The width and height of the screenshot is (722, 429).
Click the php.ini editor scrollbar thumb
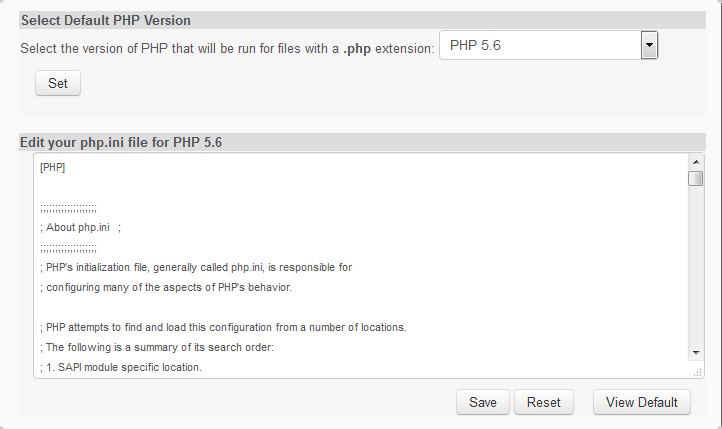pyautogui.click(x=695, y=178)
